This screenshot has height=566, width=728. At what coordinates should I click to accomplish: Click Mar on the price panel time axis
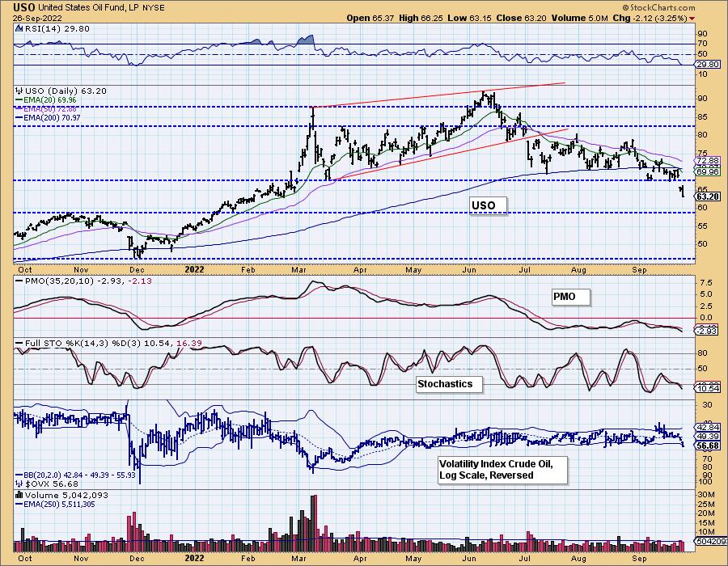[x=299, y=269]
